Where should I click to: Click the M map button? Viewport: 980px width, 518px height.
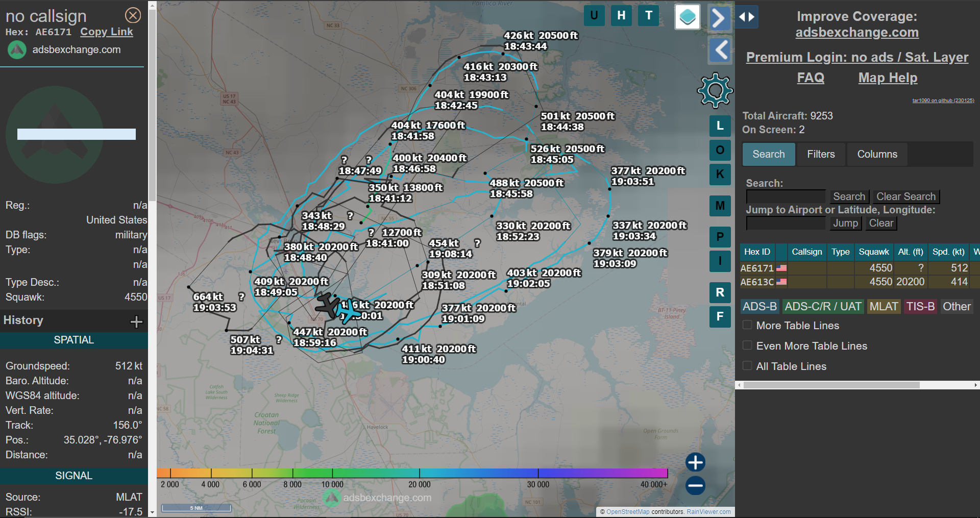[x=720, y=206]
